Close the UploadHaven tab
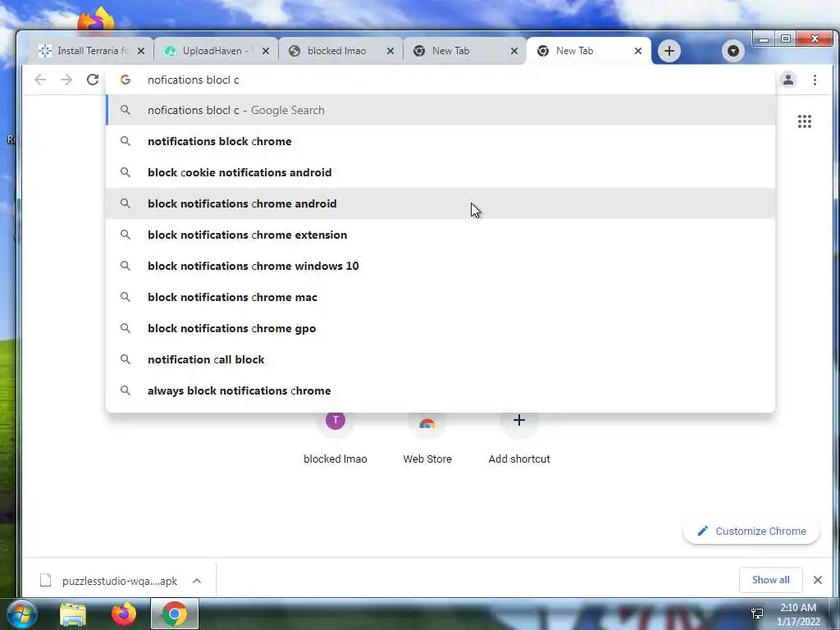840x630 pixels. tap(265, 51)
